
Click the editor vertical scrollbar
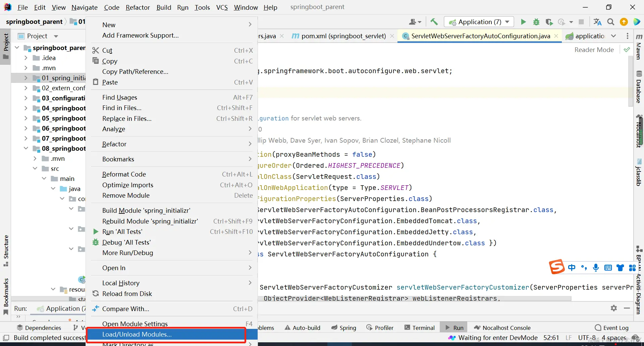tap(631, 81)
